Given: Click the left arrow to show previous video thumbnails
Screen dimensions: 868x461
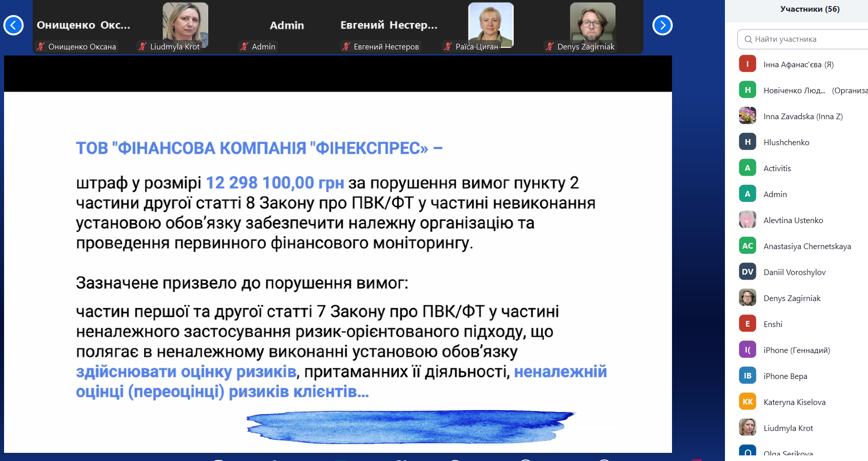Looking at the screenshot, I should tap(13, 25).
